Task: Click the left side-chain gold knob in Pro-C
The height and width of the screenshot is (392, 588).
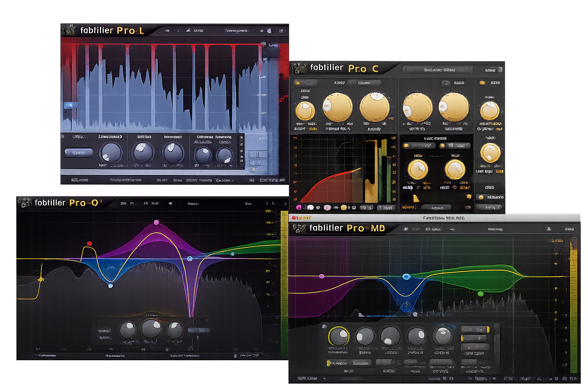Action: click(417, 170)
